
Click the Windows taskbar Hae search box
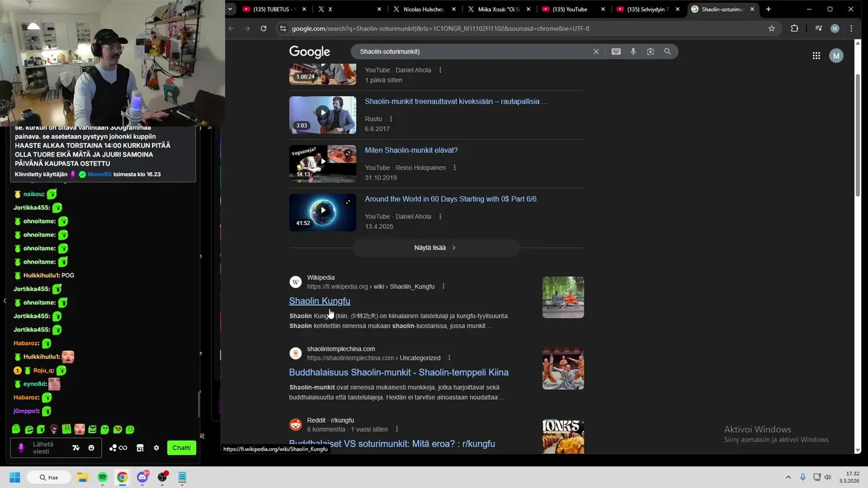tap(49, 477)
